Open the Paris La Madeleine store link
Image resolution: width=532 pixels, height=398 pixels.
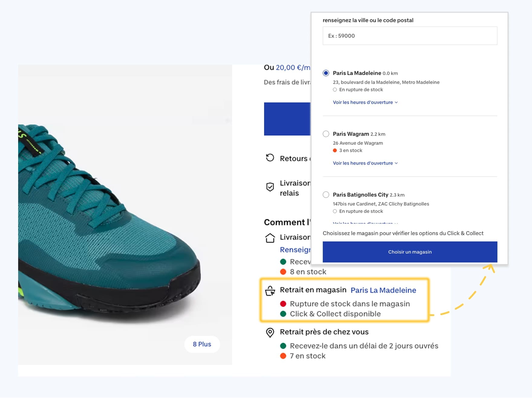click(383, 290)
